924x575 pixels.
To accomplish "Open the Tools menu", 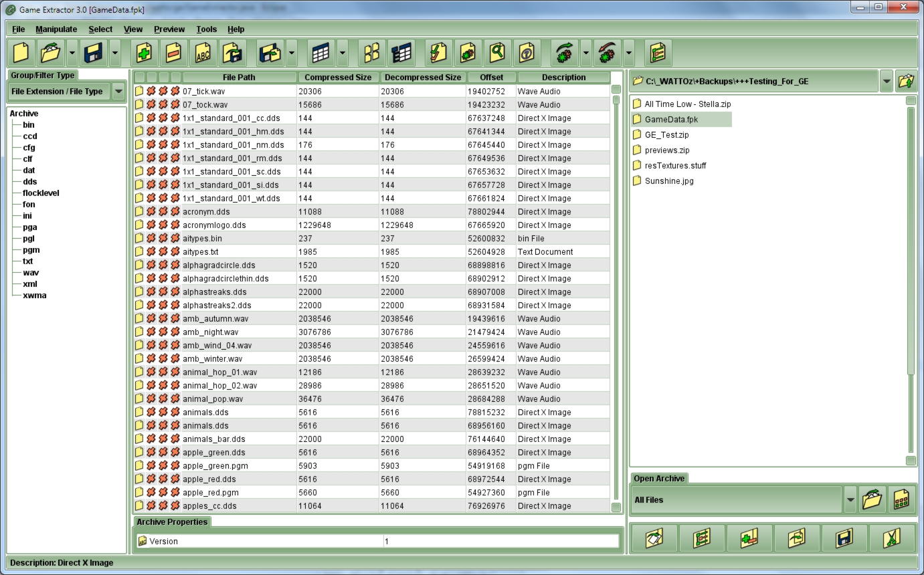I will coord(207,29).
